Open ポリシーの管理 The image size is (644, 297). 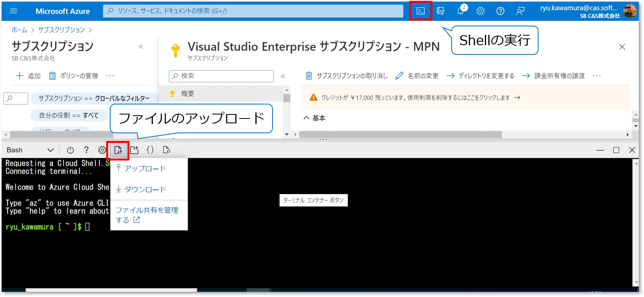click(x=74, y=76)
